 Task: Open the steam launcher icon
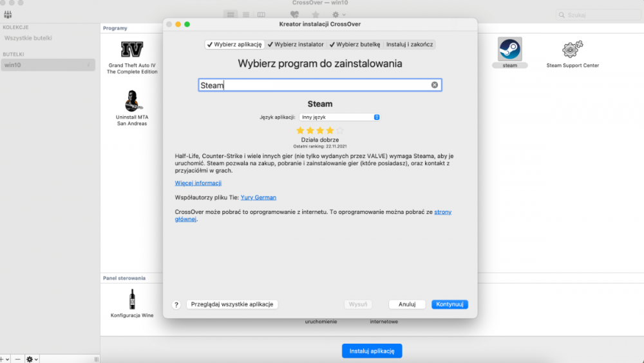click(x=509, y=50)
